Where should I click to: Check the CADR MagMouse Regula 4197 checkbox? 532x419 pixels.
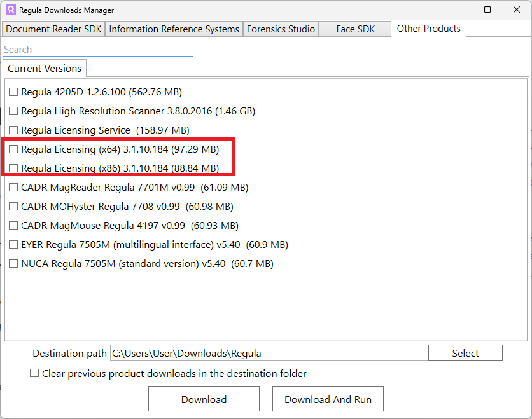(x=13, y=226)
